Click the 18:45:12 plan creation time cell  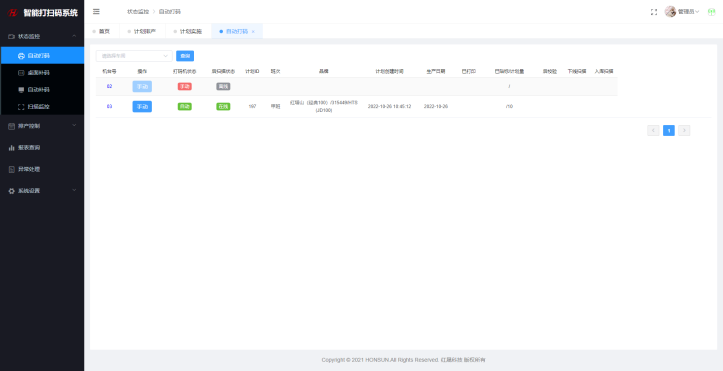[389, 106]
